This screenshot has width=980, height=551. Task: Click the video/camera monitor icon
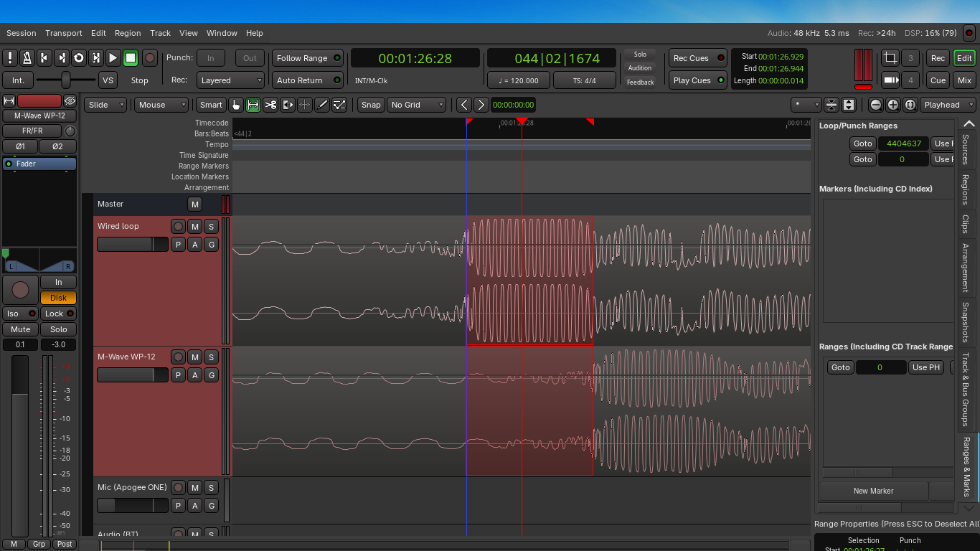[890, 80]
